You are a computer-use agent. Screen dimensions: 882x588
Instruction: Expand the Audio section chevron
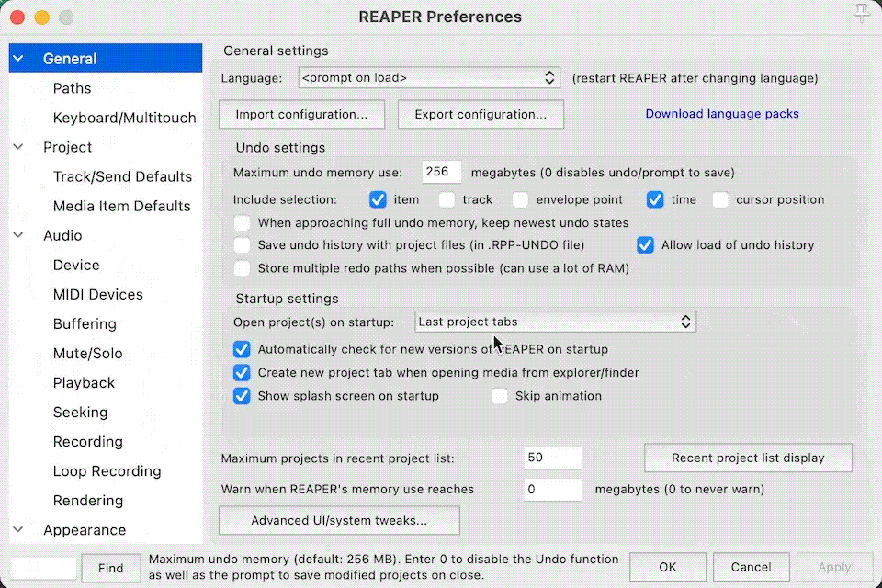pos(17,235)
